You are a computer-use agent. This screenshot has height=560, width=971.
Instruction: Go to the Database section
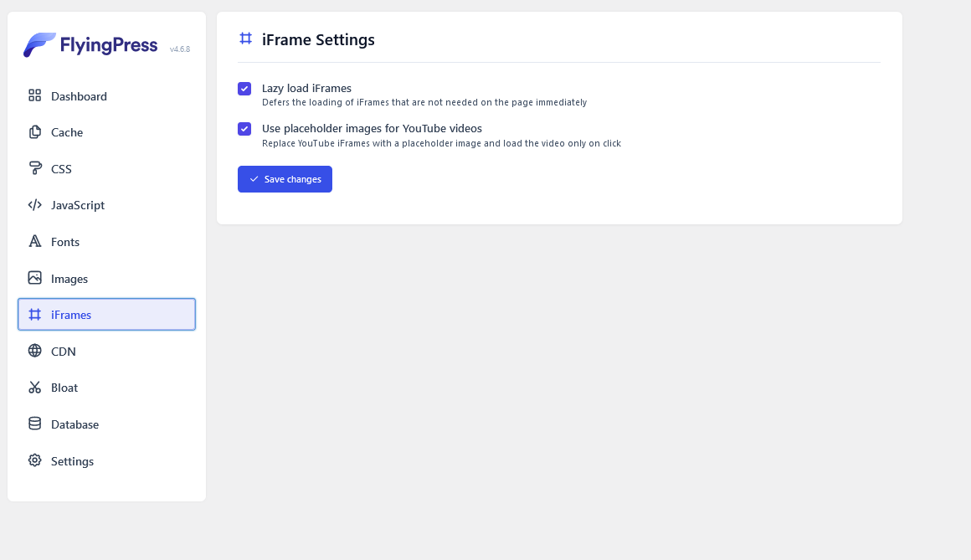[x=106, y=424]
